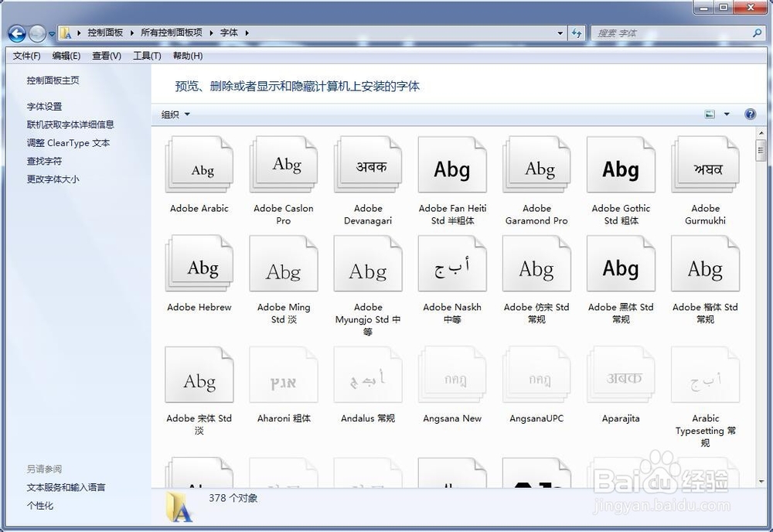Open the 工具(T) menu
Viewport: 773px width, 532px height.
(147, 56)
